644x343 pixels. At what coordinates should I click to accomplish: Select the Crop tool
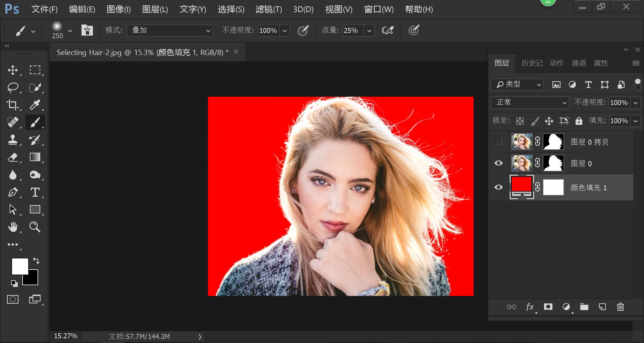pos(13,105)
